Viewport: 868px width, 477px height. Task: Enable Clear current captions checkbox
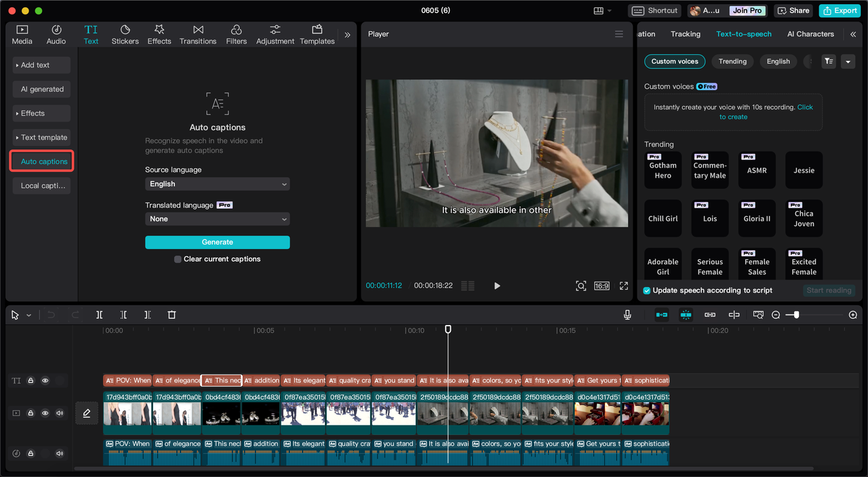pyautogui.click(x=178, y=259)
